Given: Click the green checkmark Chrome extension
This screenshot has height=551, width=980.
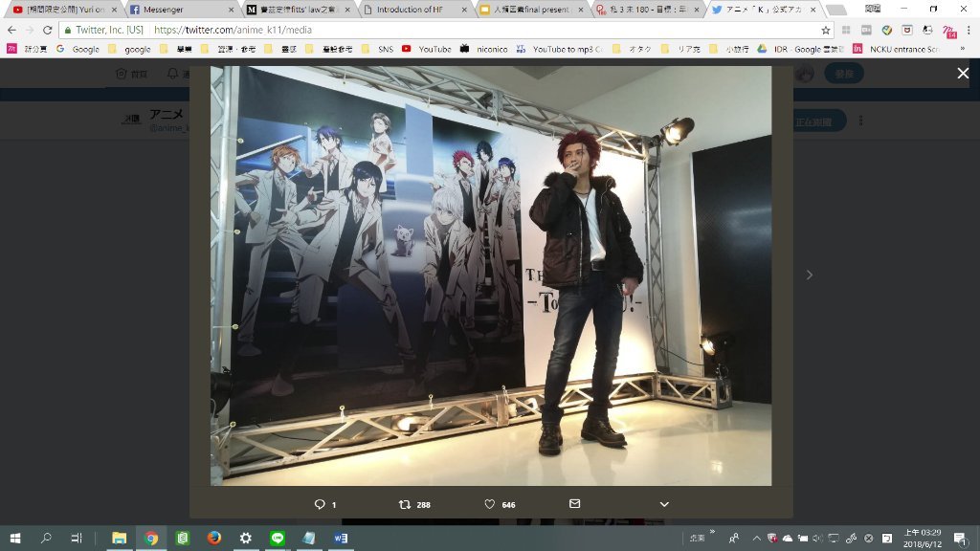Looking at the screenshot, I should click(887, 30).
